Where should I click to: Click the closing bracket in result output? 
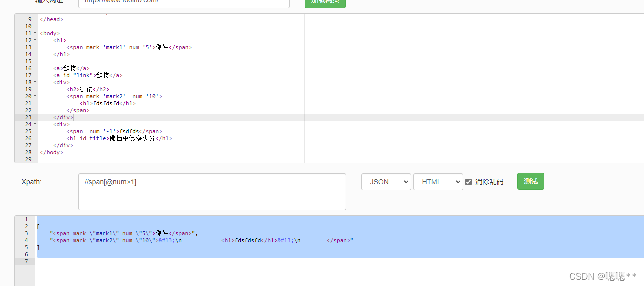[38, 247]
